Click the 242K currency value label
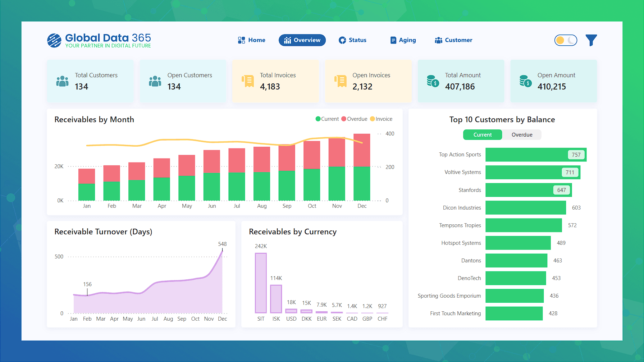 261,246
